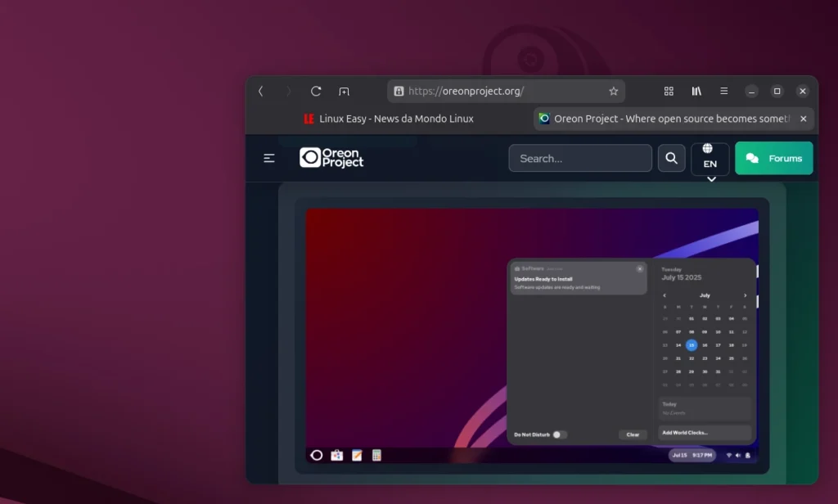Open a new tab with the toolbar icon
The image size is (838, 504).
click(344, 92)
